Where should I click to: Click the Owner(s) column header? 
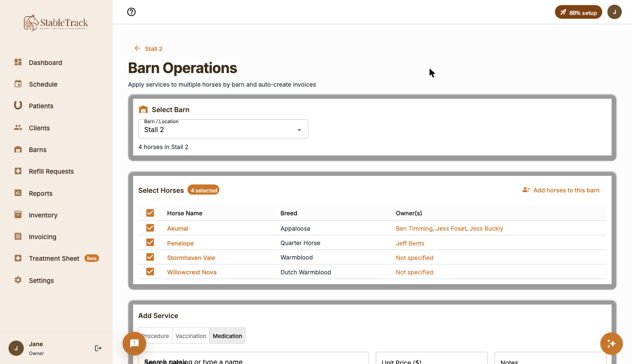(x=409, y=213)
